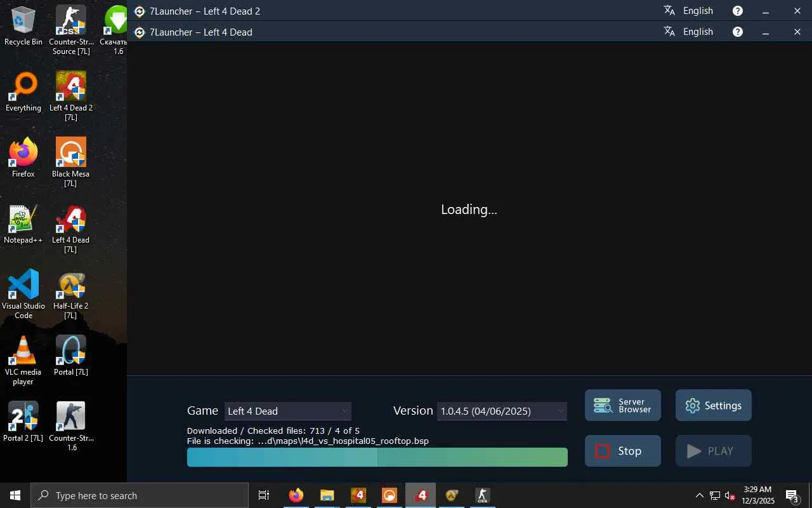812x508 pixels.
Task: Open the Server Browser
Action: click(623, 405)
